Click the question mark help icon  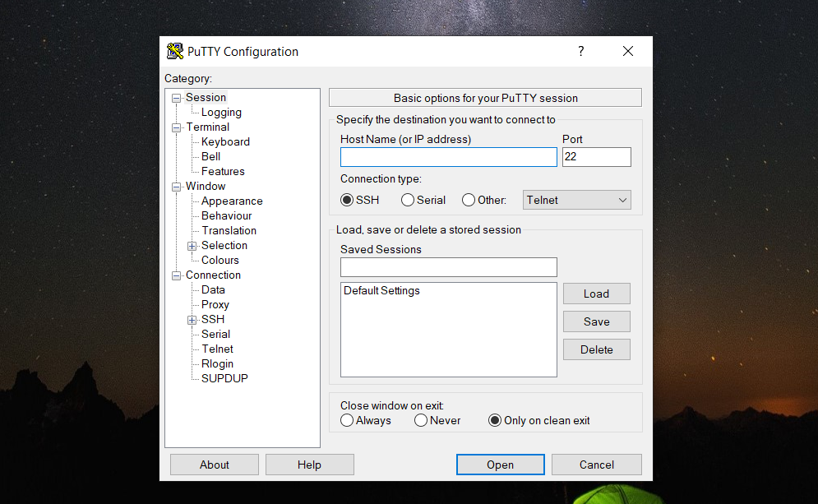tap(580, 51)
